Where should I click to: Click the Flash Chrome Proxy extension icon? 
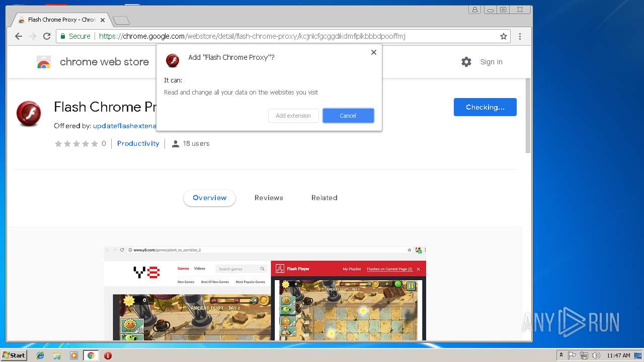tap(29, 114)
